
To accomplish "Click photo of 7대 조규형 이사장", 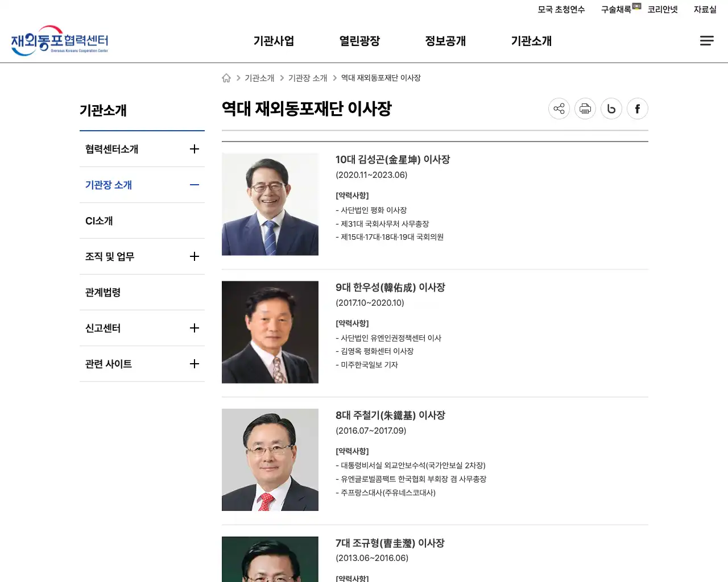I will 270,559.
